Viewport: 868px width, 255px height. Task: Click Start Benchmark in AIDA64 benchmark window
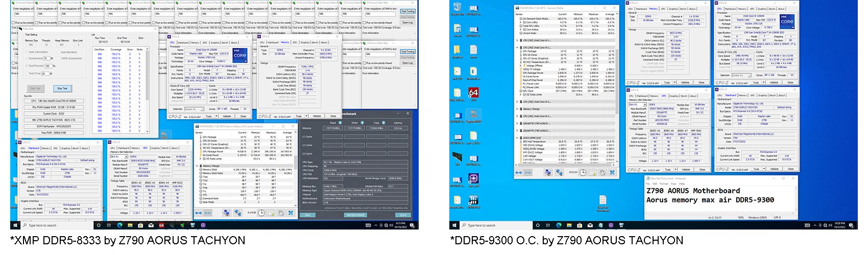[x=355, y=215]
